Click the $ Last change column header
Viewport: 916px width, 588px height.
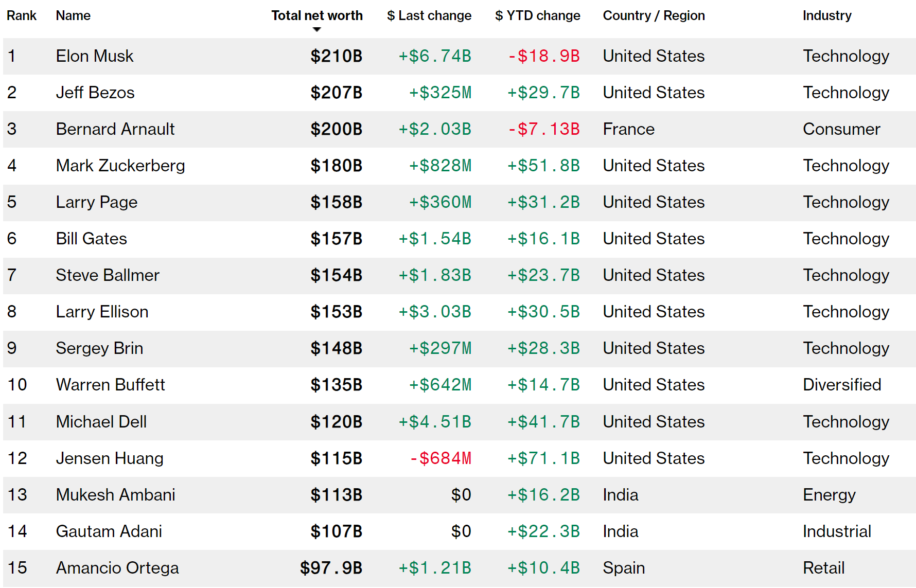(429, 15)
